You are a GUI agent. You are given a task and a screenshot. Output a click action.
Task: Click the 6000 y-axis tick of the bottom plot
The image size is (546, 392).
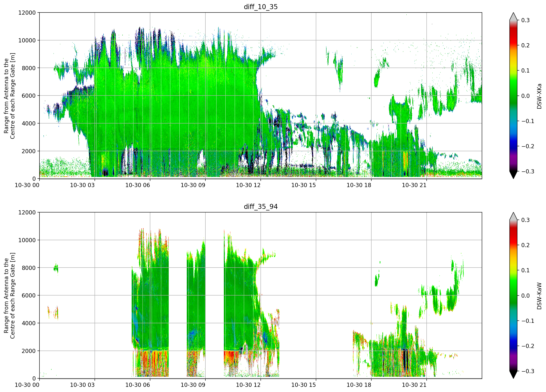click(x=29, y=295)
